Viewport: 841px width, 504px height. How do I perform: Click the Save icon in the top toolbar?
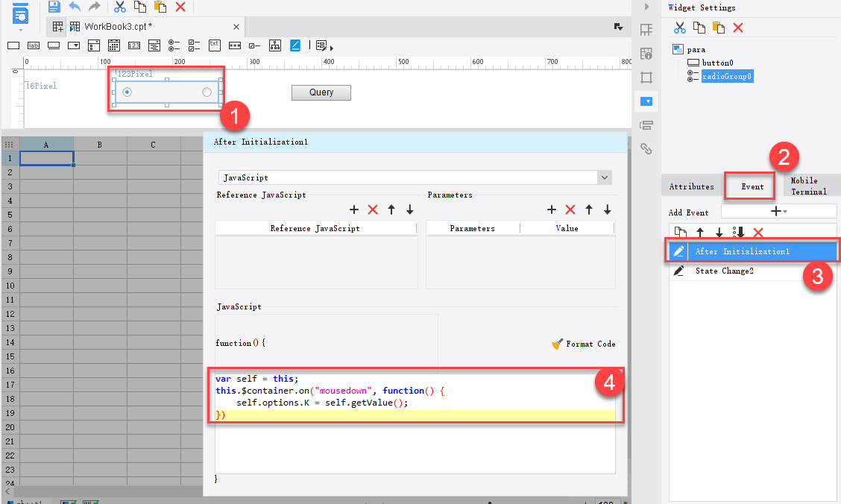(x=54, y=7)
